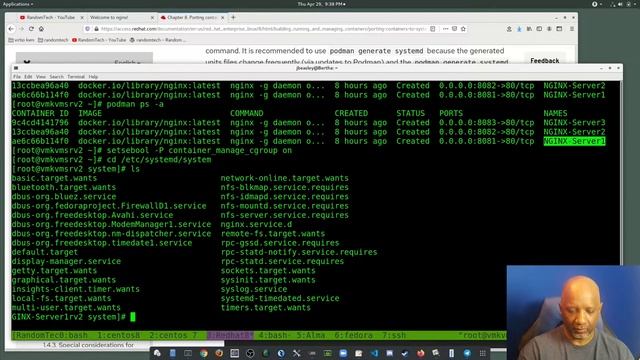Click the lock icon in address bar
The height and width of the screenshot is (360, 640).
pyautogui.click(x=96, y=29)
